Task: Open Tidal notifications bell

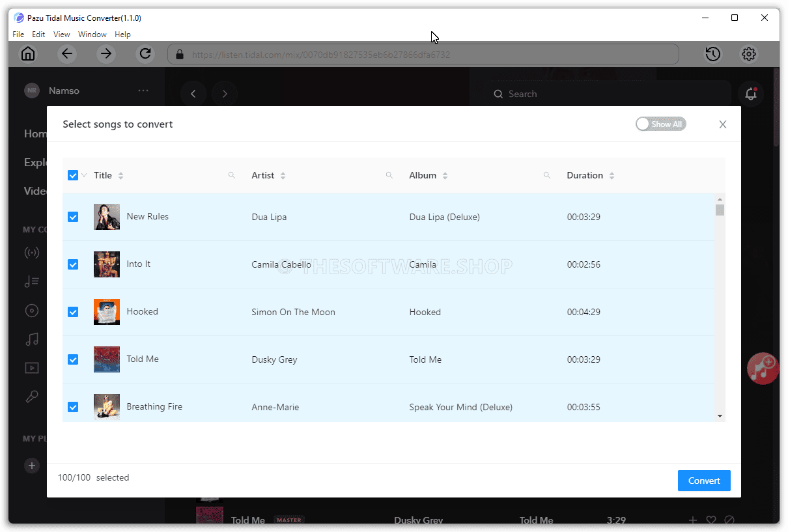Action: click(x=751, y=94)
